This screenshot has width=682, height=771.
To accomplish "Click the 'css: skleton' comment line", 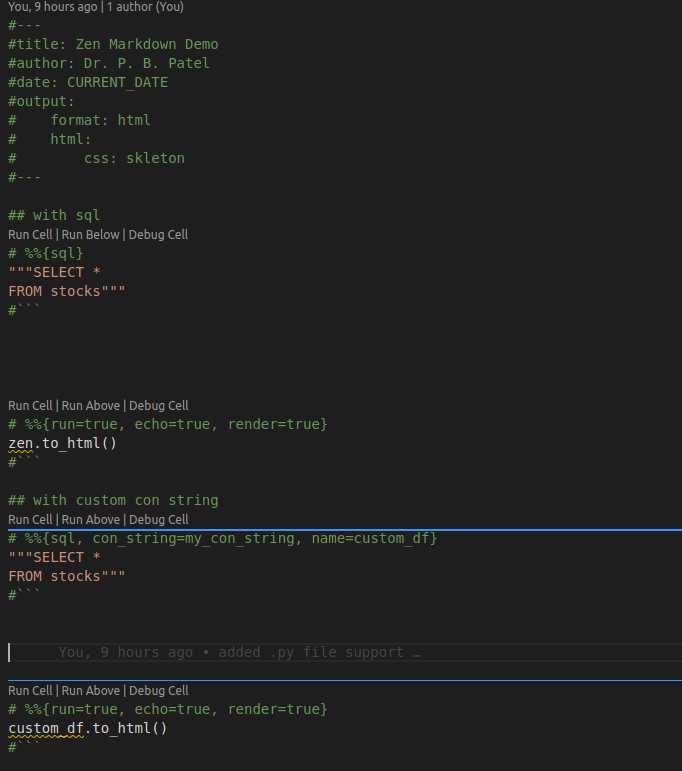I will 134,158.
